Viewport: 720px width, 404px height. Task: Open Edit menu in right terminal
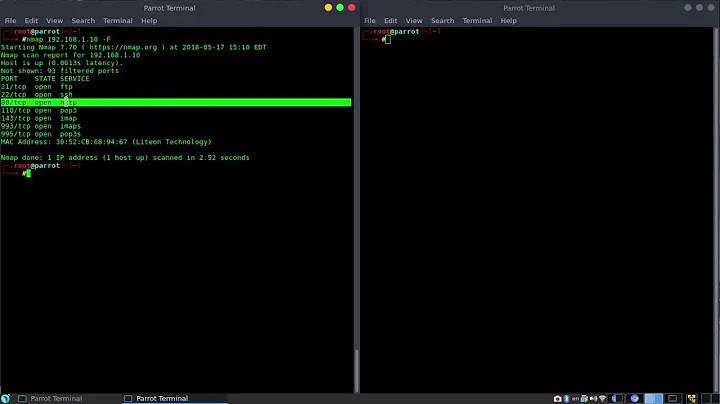[x=391, y=21]
